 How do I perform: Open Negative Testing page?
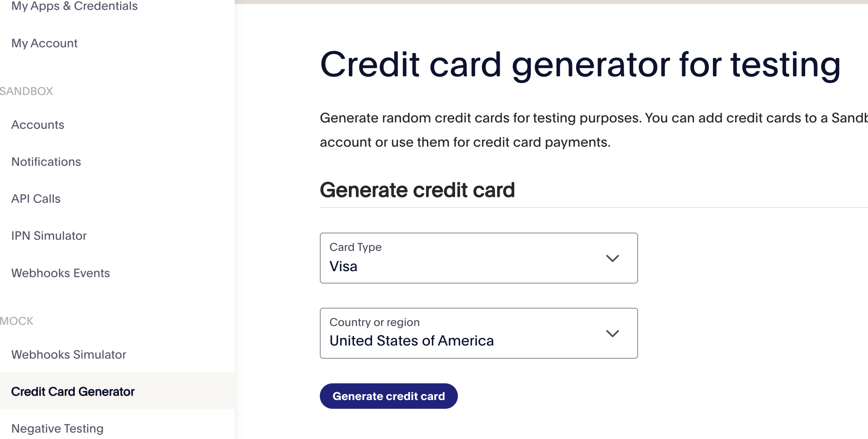coord(57,429)
